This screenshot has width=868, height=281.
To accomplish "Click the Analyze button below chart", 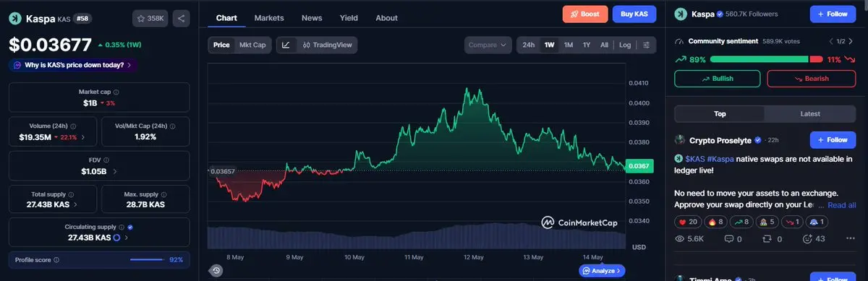I will click(x=602, y=270).
